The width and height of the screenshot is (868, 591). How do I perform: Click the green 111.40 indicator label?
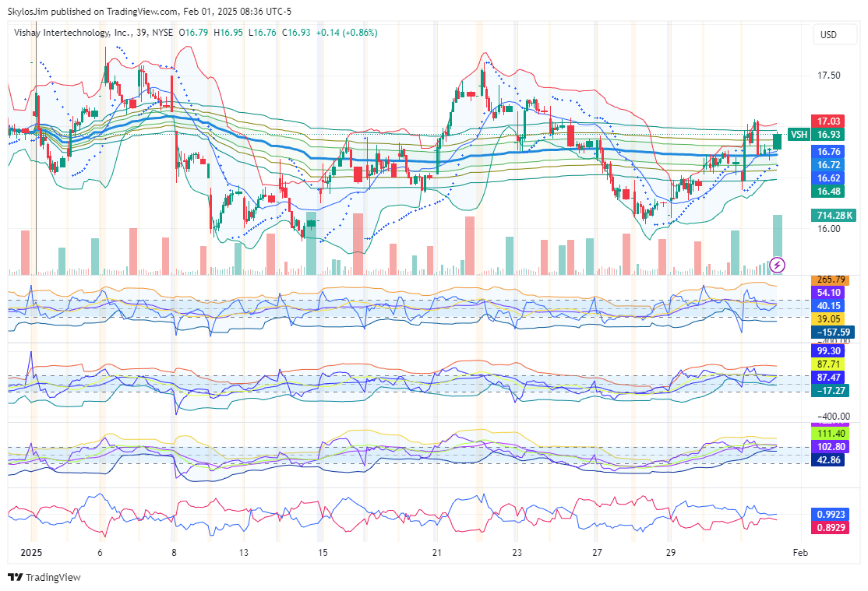(x=831, y=434)
